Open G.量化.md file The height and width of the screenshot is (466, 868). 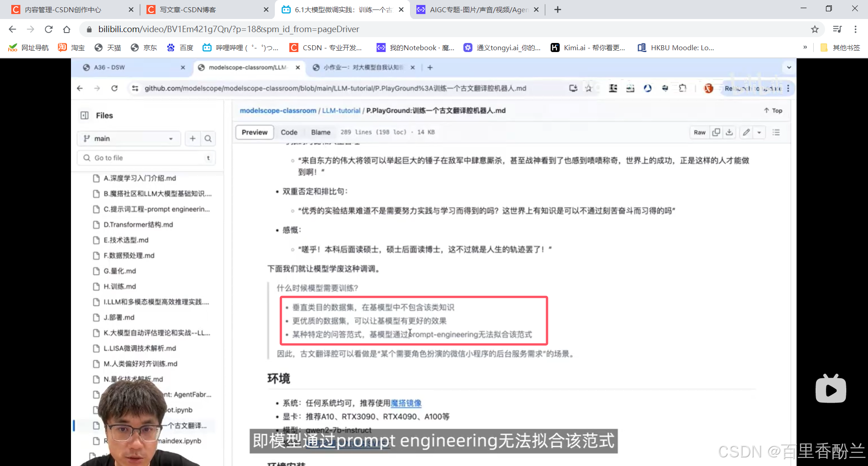click(120, 271)
